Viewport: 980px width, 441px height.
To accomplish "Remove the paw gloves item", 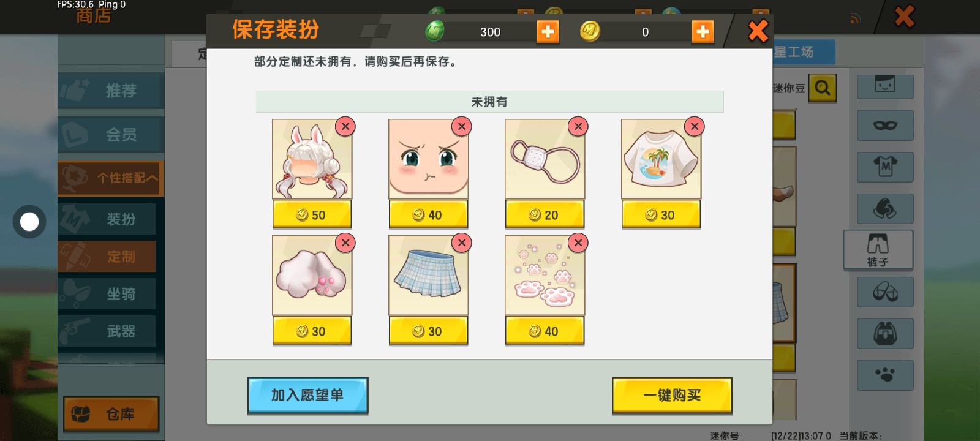I will (x=345, y=243).
